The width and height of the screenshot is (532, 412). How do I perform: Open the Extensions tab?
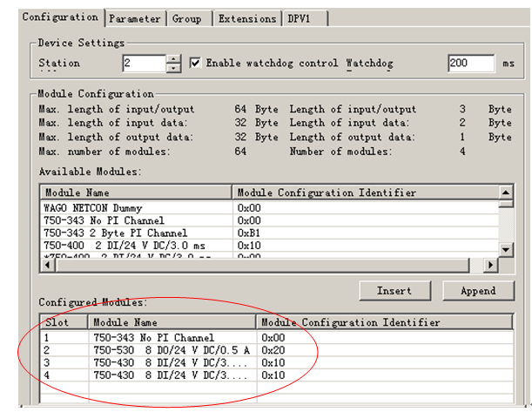pos(247,18)
